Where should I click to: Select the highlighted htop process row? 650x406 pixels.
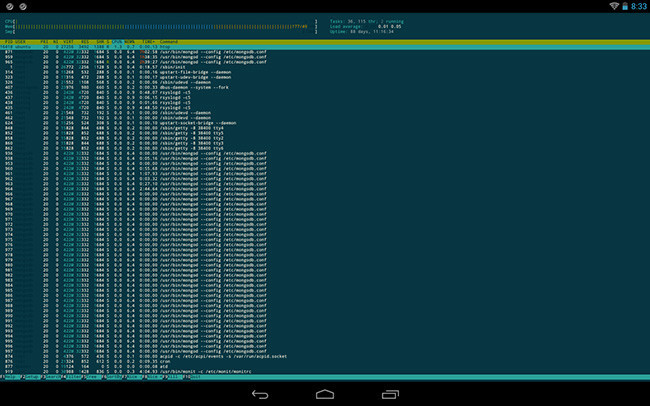click(325, 47)
